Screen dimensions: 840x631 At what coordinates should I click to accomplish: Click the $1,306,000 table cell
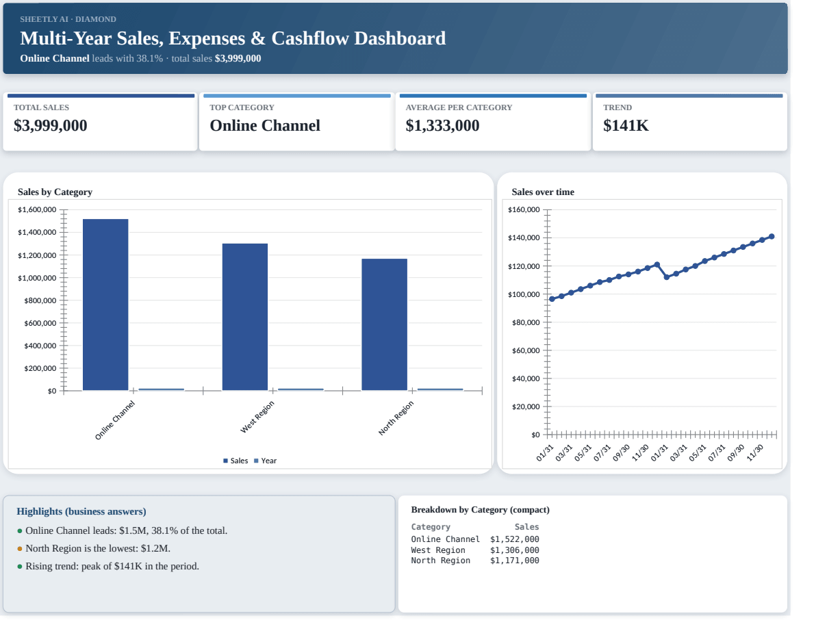tap(515, 550)
